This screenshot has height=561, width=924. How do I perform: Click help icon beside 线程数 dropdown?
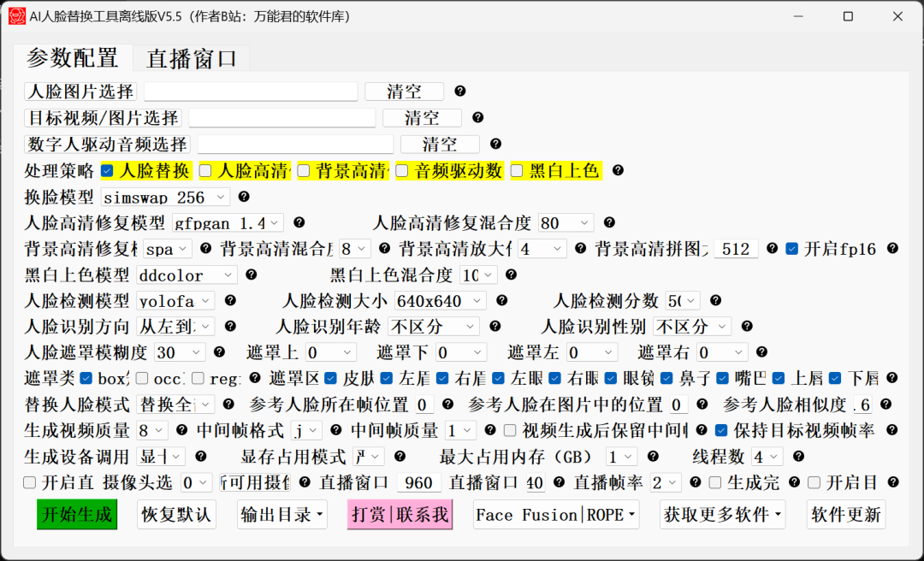click(x=798, y=456)
